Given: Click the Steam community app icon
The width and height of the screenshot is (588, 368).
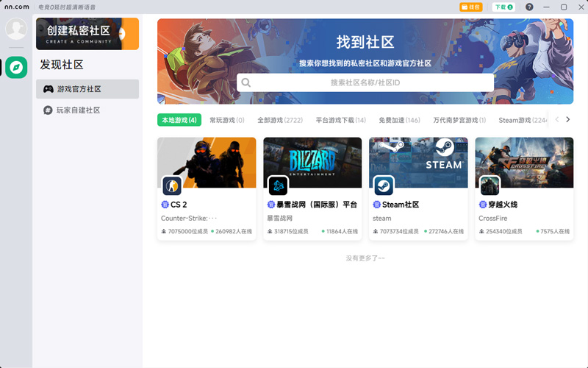Looking at the screenshot, I should pos(384,185).
